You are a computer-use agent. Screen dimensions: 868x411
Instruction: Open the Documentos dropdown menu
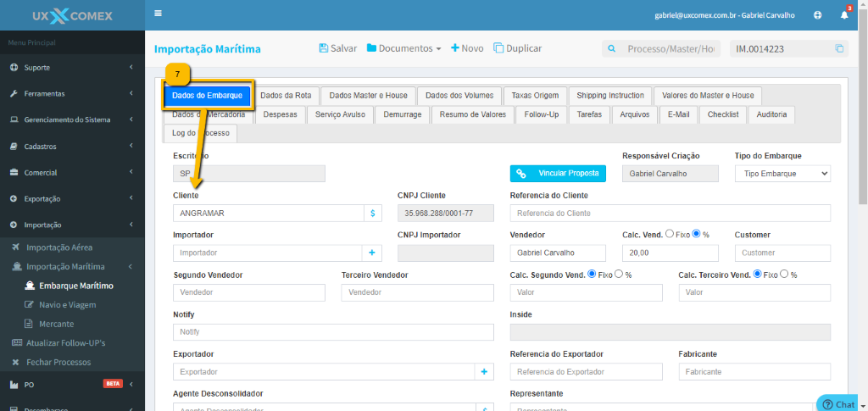(403, 48)
